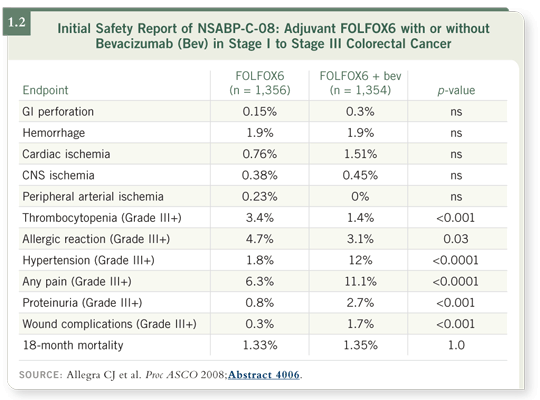Select Thrombocytopenia (Grade III+) row label
Screen dimensions: 540x400
click(102, 218)
